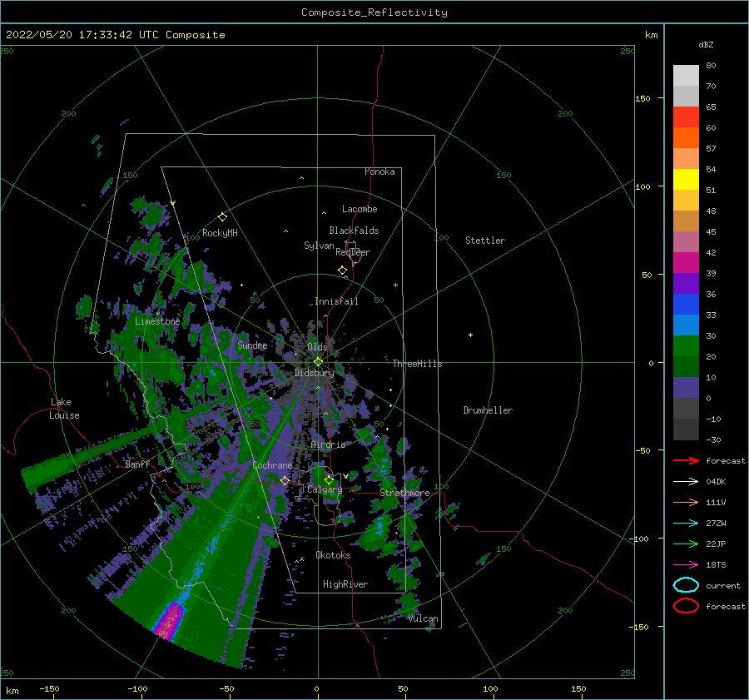Image resolution: width=749 pixels, height=700 pixels.
Task: Click the cyan 27ZW arrow legend icon
Action: point(686,524)
